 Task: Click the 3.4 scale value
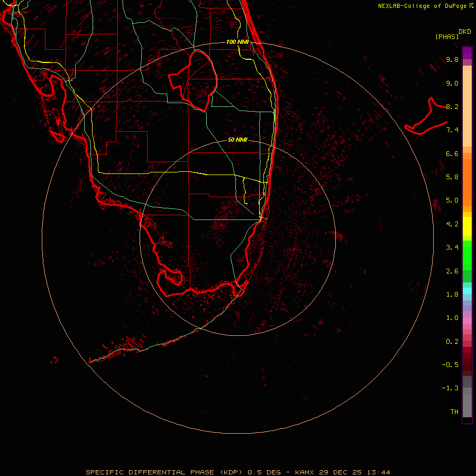coord(452,248)
